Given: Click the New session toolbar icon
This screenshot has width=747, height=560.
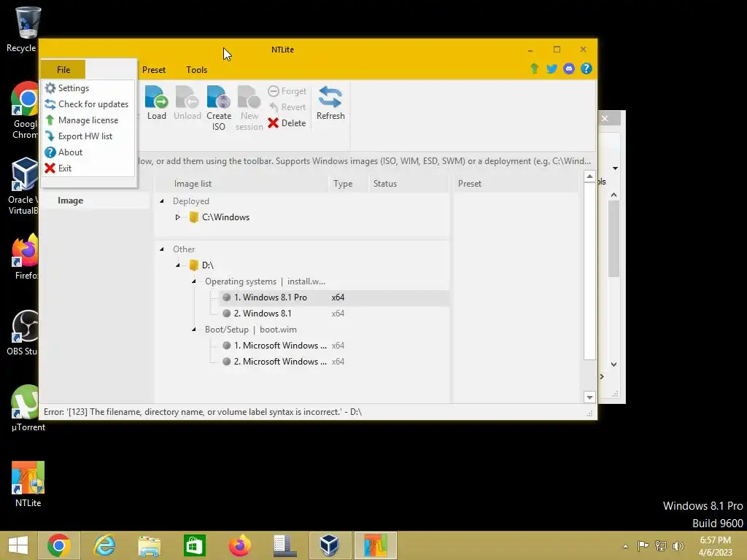Looking at the screenshot, I should pyautogui.click(x=249, y=108).
